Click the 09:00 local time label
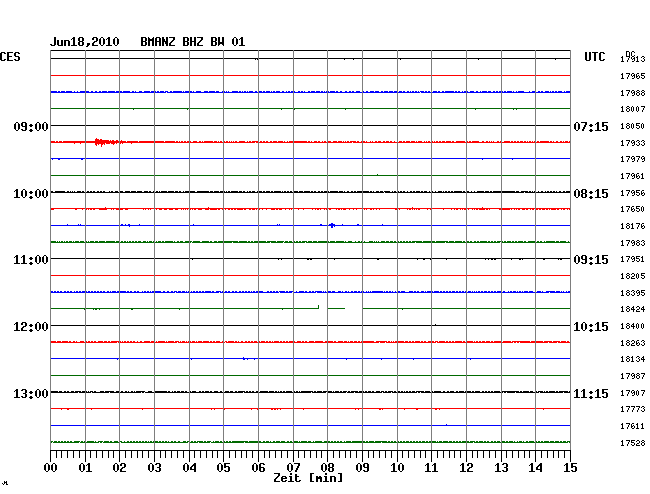650x494 pixels. pyautogui.click(x=31, y=126)
